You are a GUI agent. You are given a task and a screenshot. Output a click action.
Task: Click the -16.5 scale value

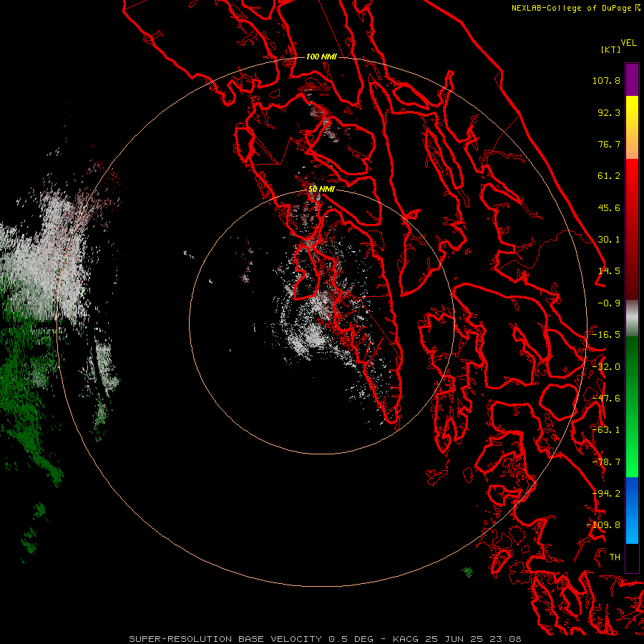[x=606, y=335]
